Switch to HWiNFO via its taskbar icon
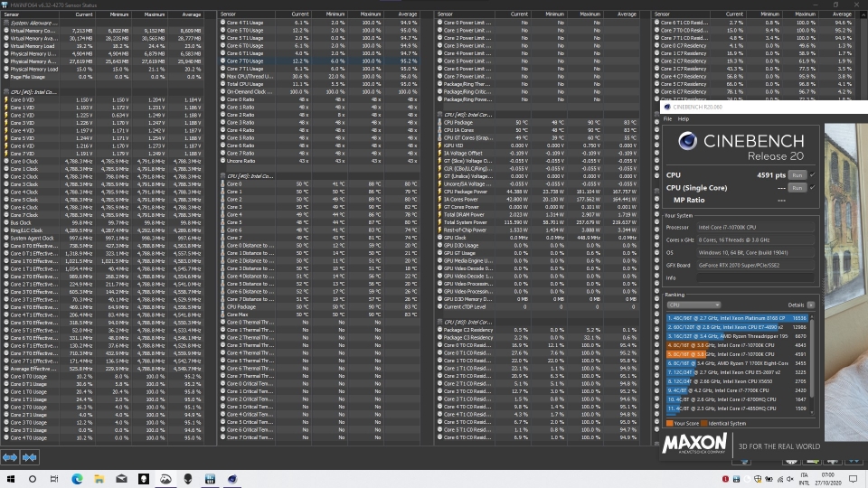 tap(210, 479)
